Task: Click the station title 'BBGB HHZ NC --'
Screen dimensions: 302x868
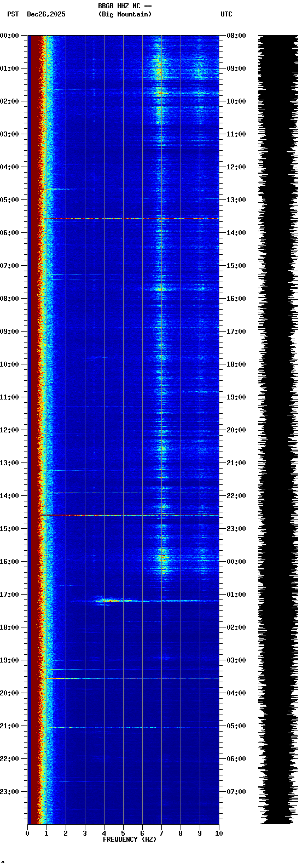Action: 125,6
